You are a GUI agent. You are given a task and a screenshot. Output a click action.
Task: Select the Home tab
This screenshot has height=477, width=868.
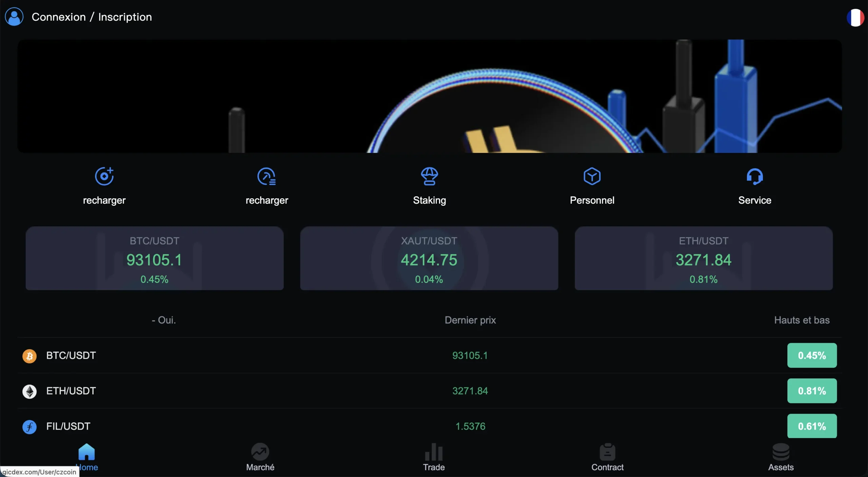coord(86,457)
